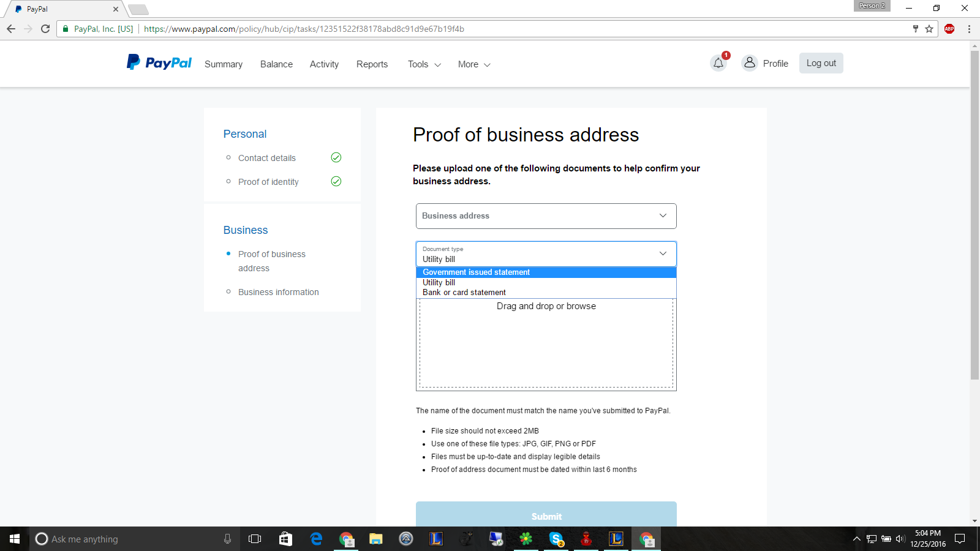Open the Balance page

[276, 64]
